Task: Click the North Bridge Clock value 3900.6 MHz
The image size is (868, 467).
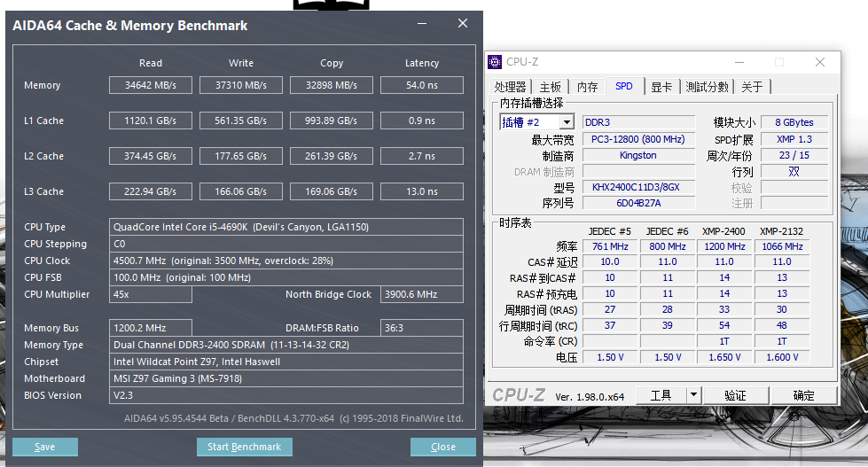Action: coord(422,294)
